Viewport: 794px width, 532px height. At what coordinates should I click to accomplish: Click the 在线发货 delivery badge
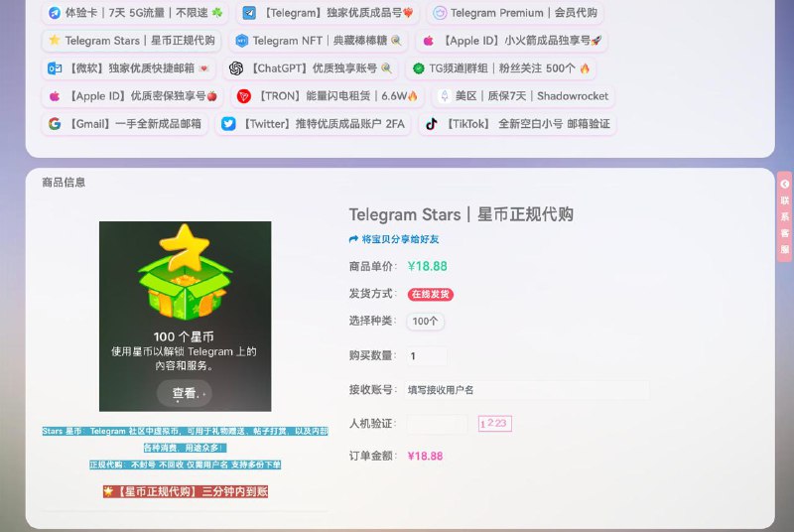(x=431, y=294)
